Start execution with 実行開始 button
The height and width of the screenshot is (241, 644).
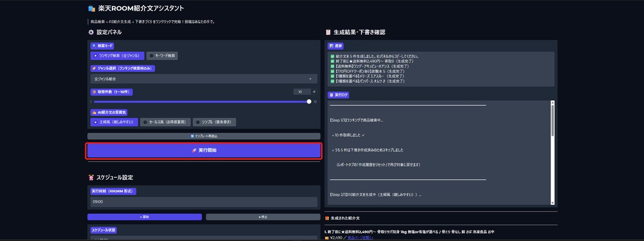point(204,150)
